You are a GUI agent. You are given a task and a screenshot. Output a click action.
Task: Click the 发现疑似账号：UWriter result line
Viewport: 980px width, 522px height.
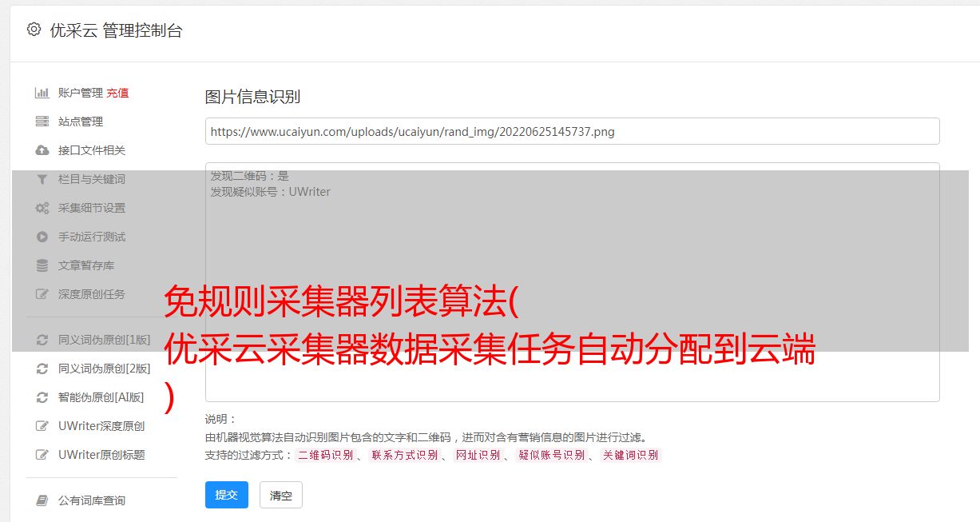tap(271, 192)
